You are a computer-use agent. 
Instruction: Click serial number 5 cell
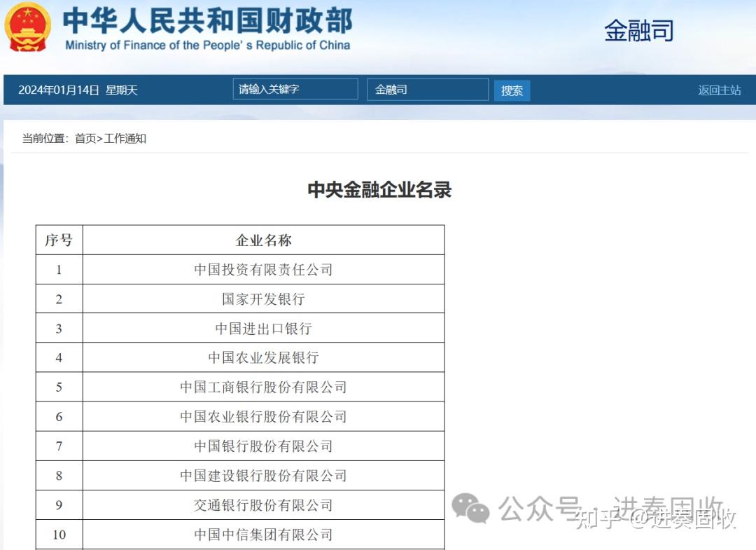[59, 387]
